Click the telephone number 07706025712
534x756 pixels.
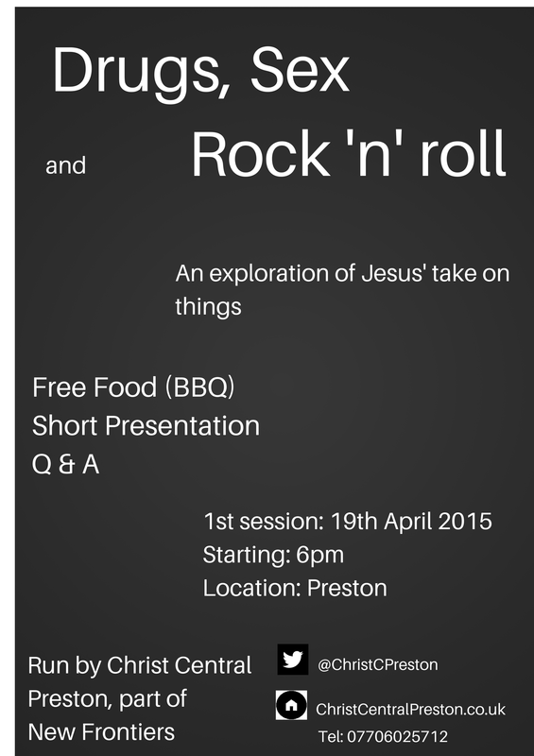(x=397, y=736)
